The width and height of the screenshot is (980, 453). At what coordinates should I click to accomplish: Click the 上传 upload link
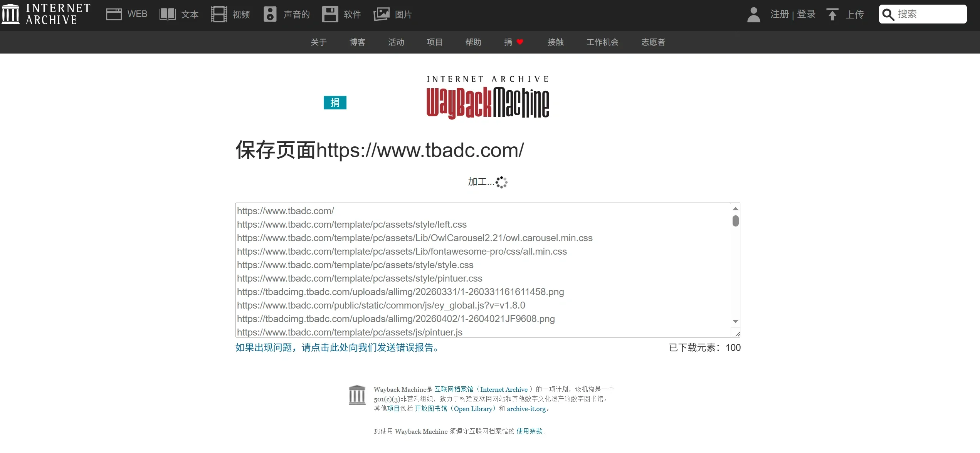pos(855,15)
